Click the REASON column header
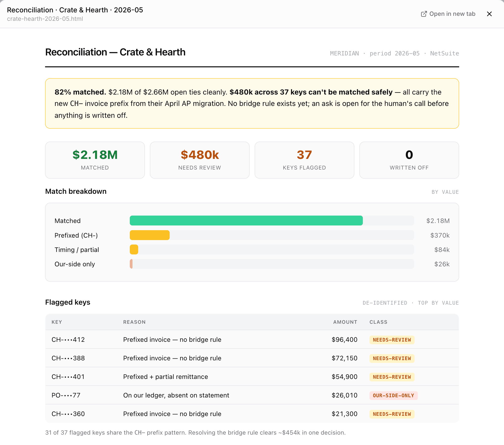Image resolution: width=504 pixels, height=445 pixels. coord(134,322)
